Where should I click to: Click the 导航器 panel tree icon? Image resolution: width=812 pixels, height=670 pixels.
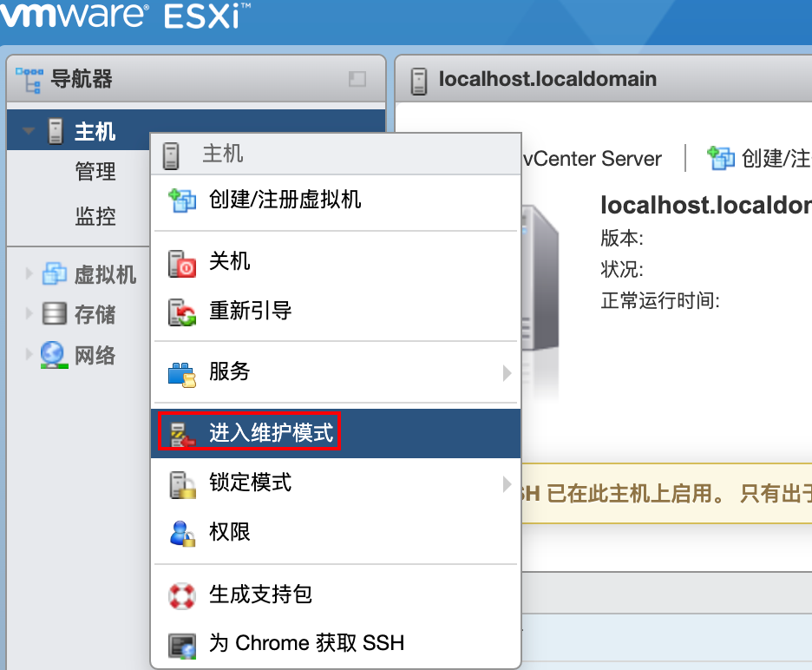(27, 79)
